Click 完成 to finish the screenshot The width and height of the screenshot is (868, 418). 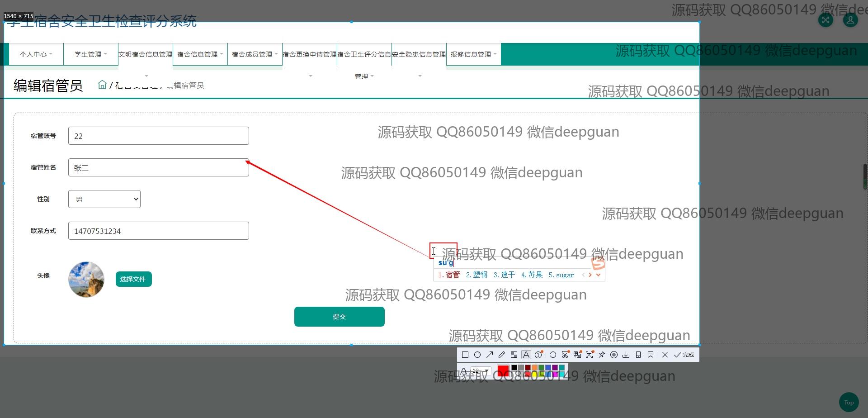point(684,355)
